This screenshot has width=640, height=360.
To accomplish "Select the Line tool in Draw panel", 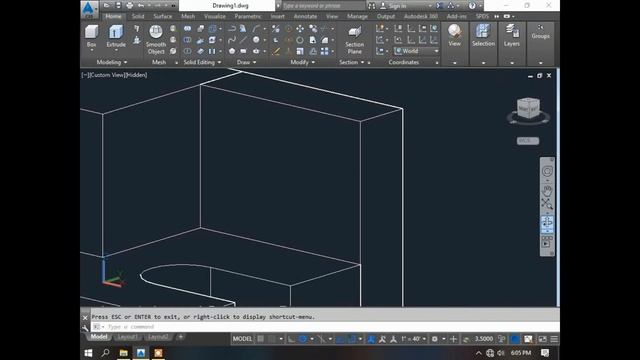I will [x=243, y=40].
